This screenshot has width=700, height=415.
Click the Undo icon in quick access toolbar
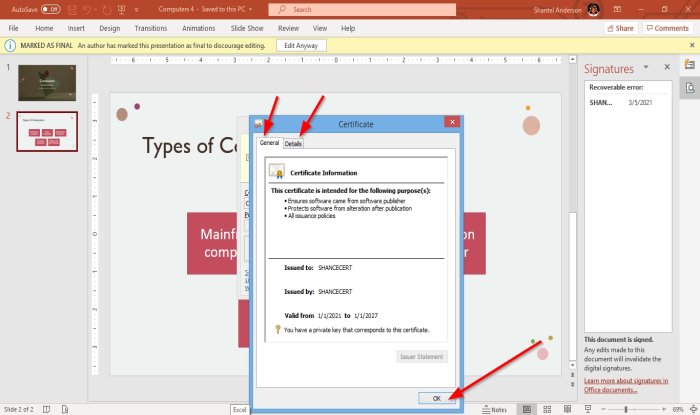pyautogui.click(x=87, y=9)
